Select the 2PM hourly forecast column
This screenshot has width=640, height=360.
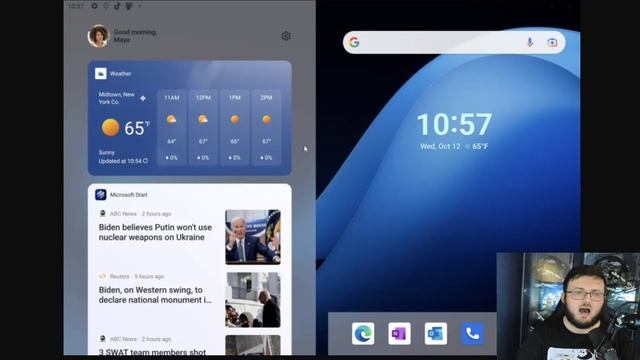(x=266, y=127)
